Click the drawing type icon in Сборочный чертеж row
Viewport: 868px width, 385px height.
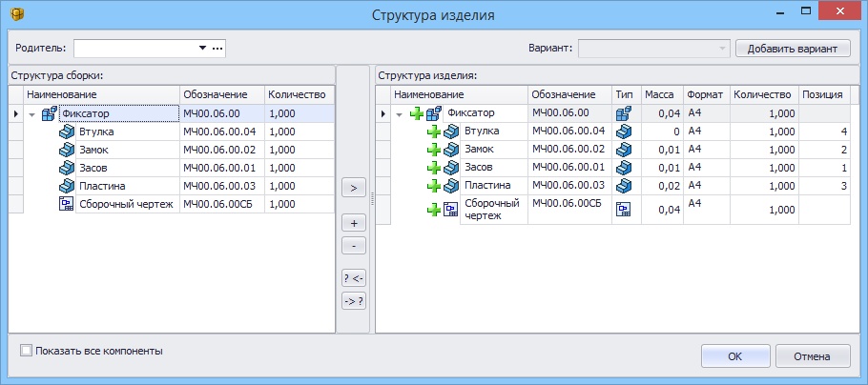[624, 210]
